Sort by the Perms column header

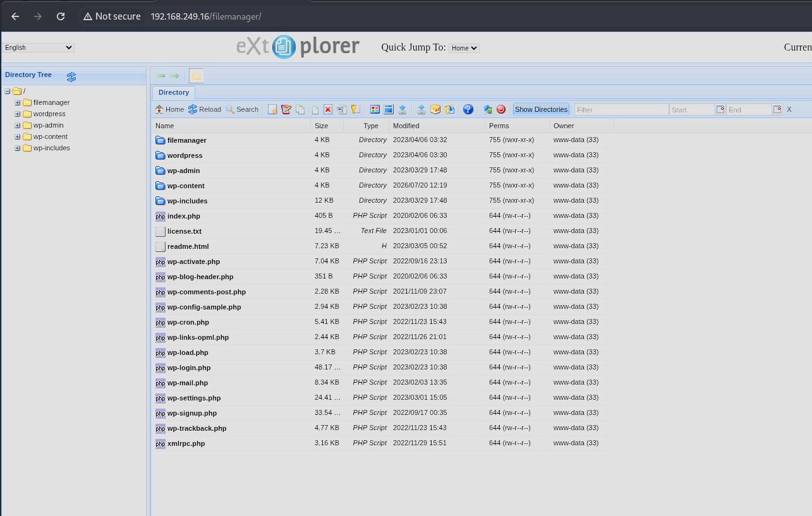pos(518,126)
